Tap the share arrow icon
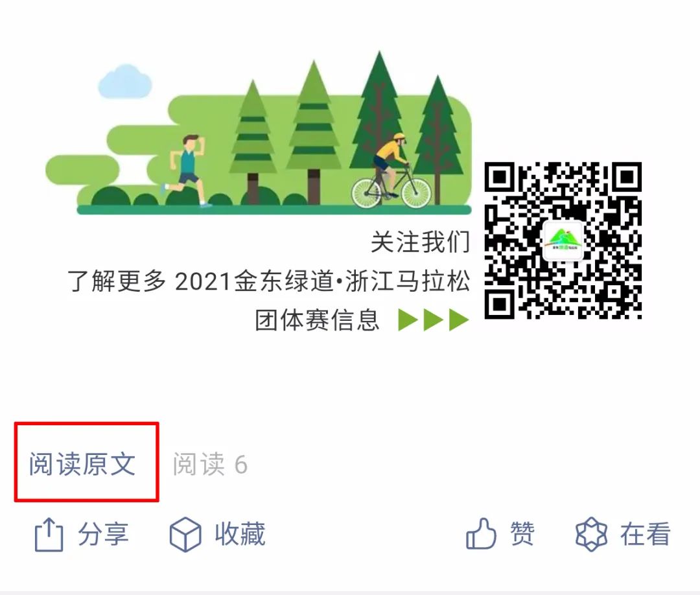Screen dimensions: 700x595 click(x=49, y=534)
